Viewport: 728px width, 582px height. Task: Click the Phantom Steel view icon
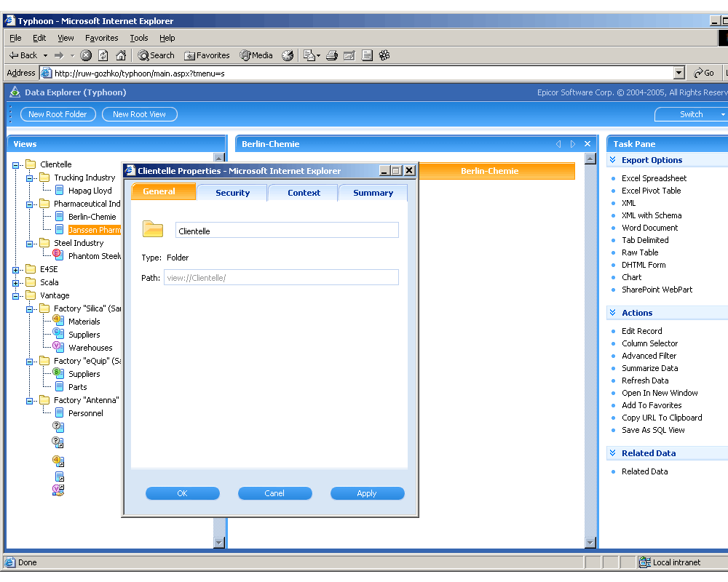(58, 255)
